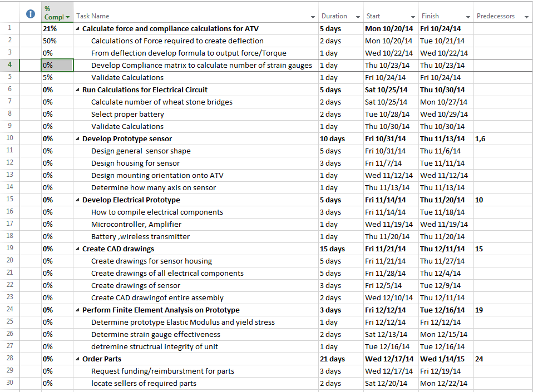Select 'Calculate number of wheat stone bridges'
The width and height of the screenshot is (533, 392).
(x=162, y=102)
